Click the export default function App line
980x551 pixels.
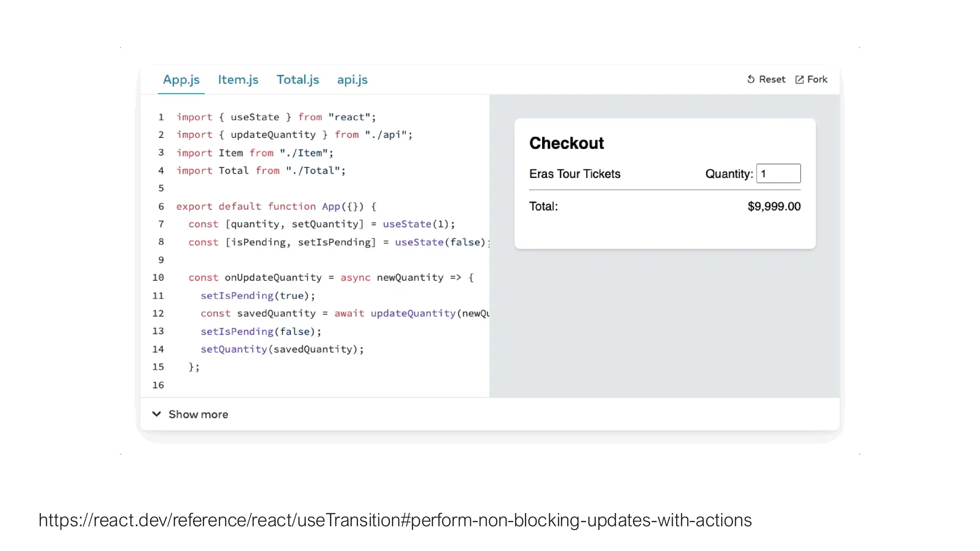[x=276, y=207]
